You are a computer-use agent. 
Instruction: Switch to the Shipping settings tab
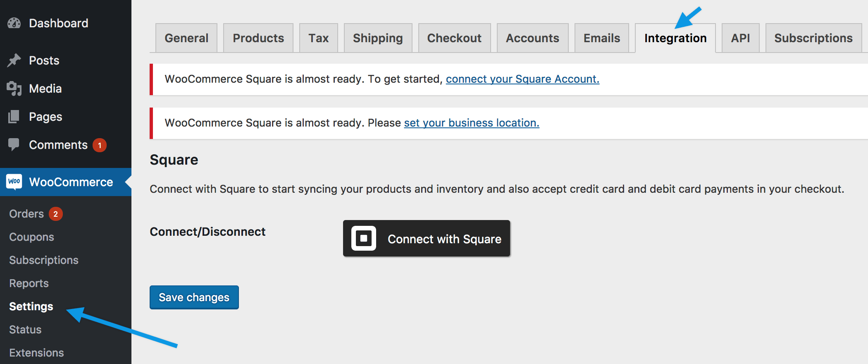click(378, 38)
